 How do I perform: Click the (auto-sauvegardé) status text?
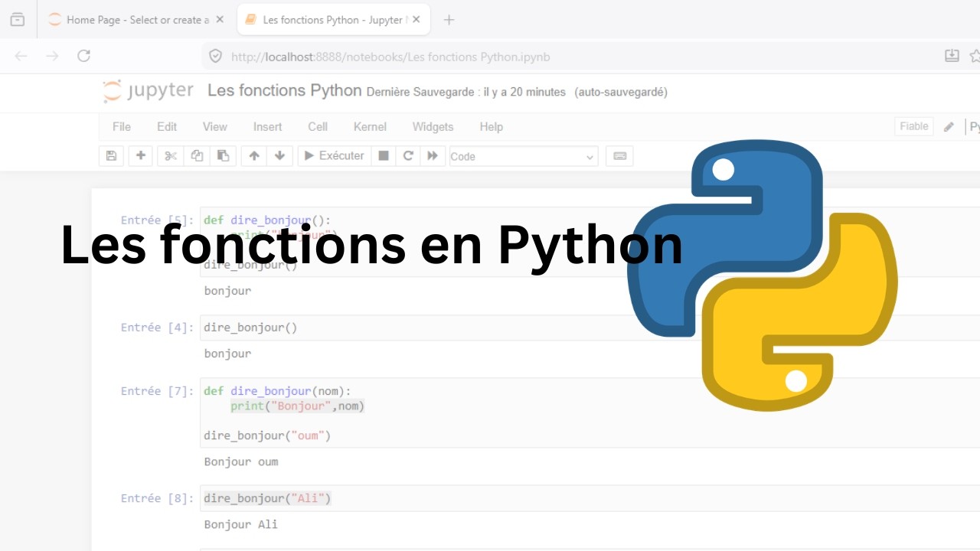pyautogui.click(x=621, y=92)
